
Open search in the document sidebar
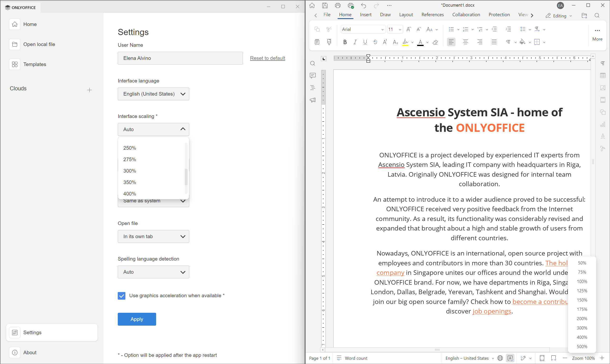click(313, 63)
